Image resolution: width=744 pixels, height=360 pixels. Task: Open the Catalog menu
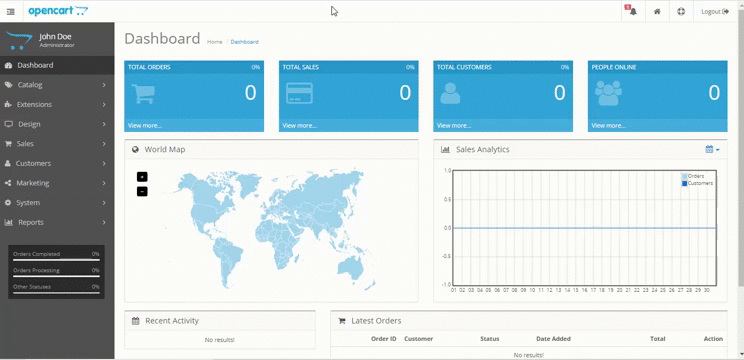point(57,85)
